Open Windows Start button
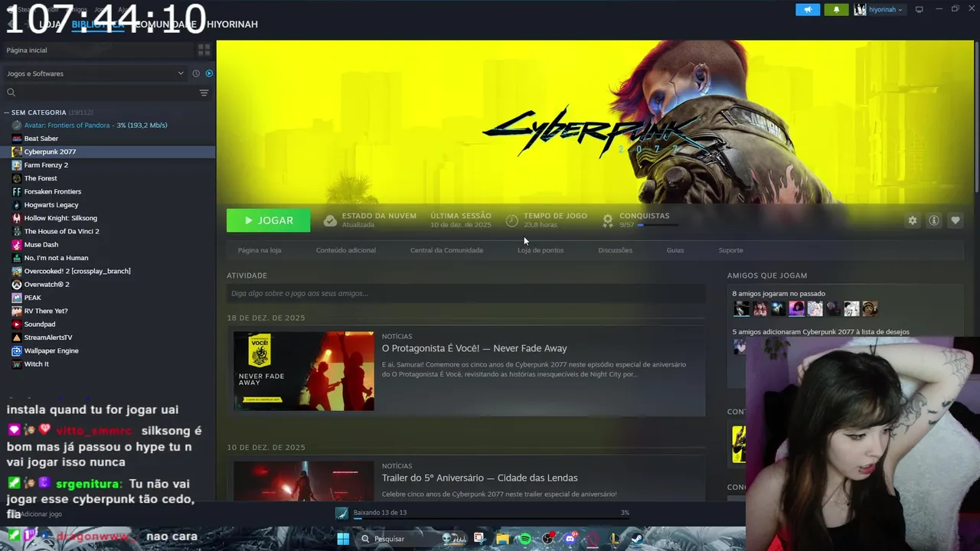The width and height of the screenshot is (980, 551). coord(343,539)
